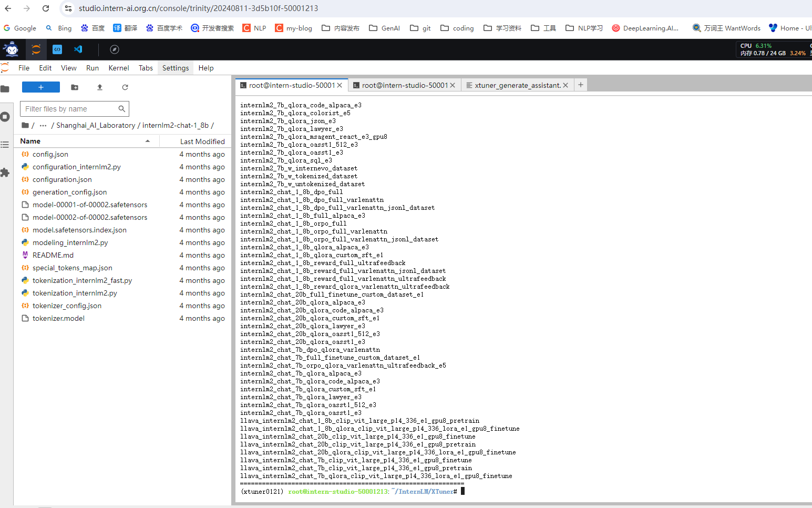The image size is (812, 508).
Task: Open the Bing bookmark
Action: pos(59,28)
